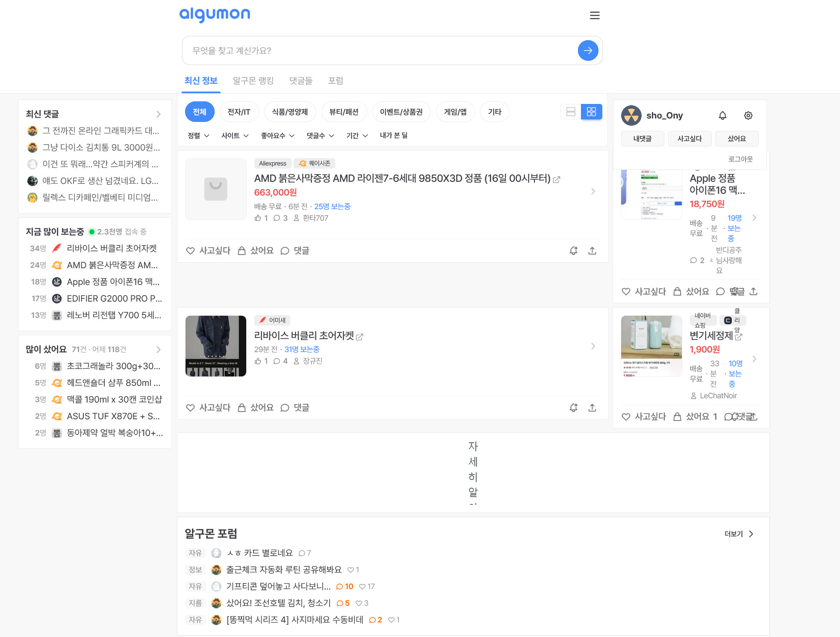Click alert bell icon on 리바이스 deal
The image size is (840, 637).
[x=574, y=408]
